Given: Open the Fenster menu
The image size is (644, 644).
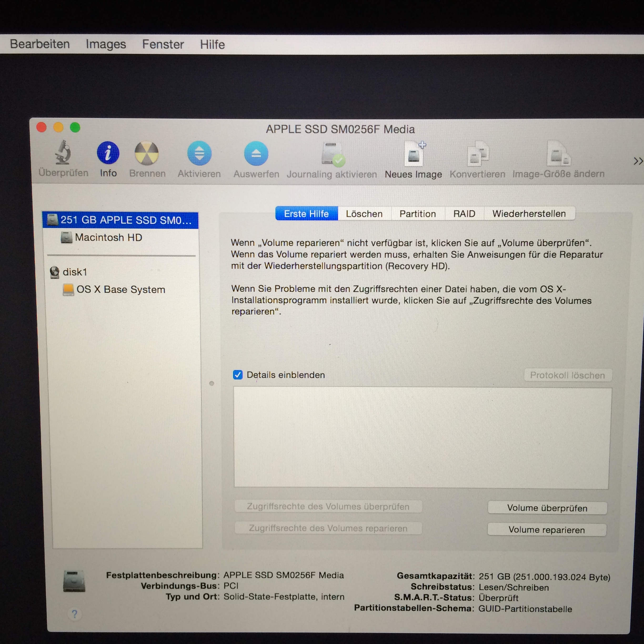Looking at the screenshot, I should coord(163,44).
